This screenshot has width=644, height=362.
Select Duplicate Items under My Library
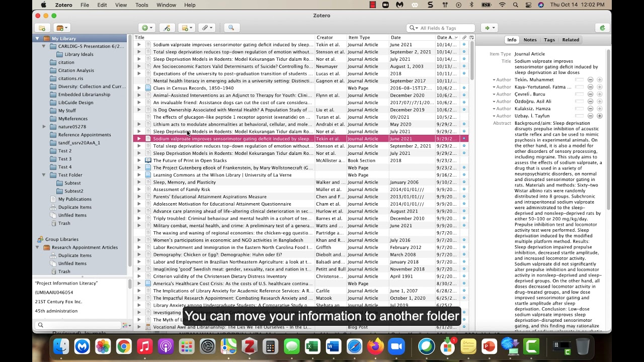tap(74, 207)
